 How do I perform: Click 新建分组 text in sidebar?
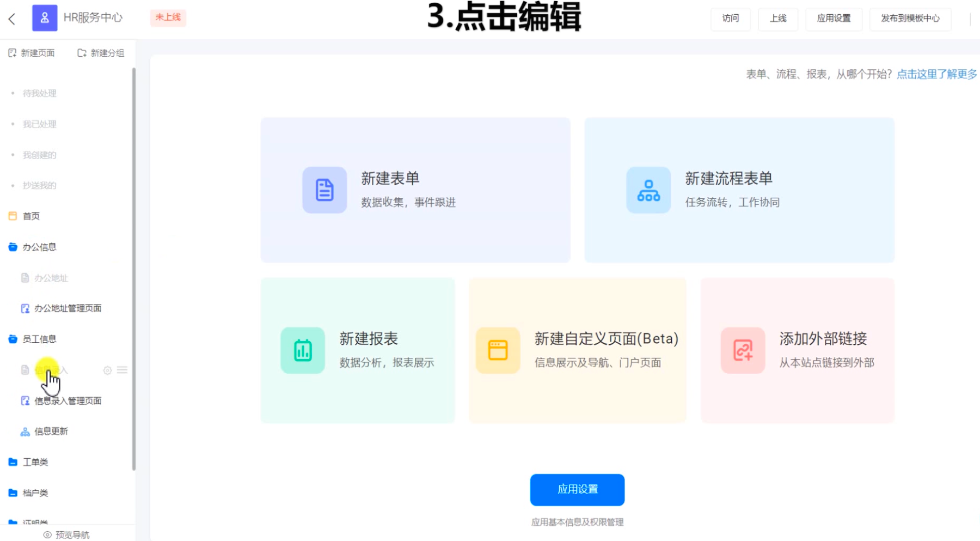pyautogui.click(x=107, y=53)
